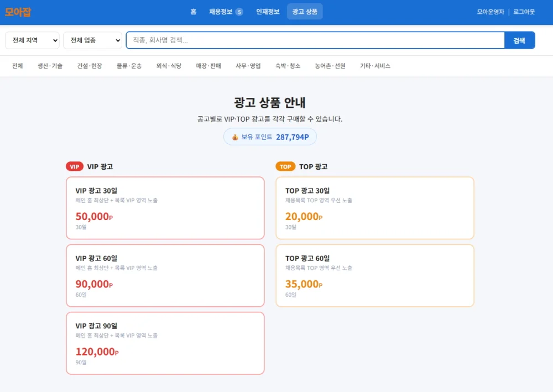Select the 외식·식당 category tab

(x=169, y=66)
